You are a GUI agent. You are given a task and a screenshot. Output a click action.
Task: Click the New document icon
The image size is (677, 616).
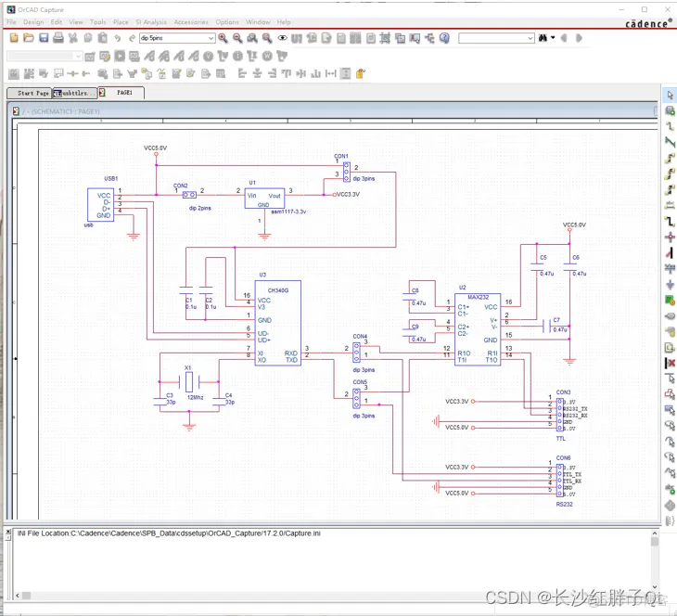pos(14,38)
